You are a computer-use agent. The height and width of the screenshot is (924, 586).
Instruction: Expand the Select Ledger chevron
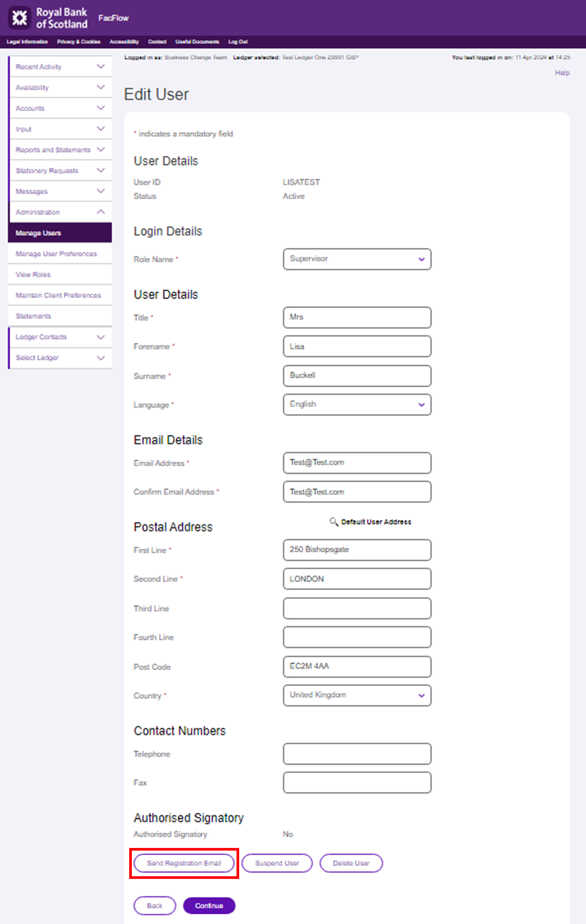point(101,358)
